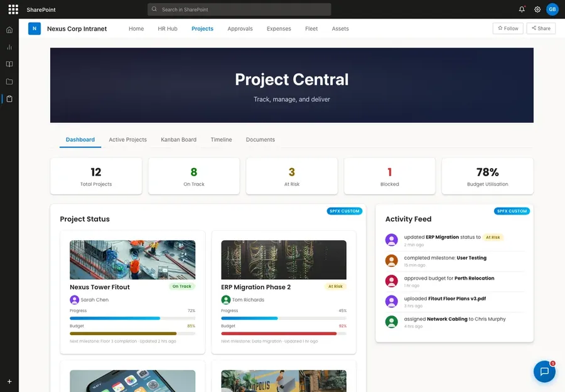Open Fitout Floor Plans v3.pdf in activity feed

457,299
